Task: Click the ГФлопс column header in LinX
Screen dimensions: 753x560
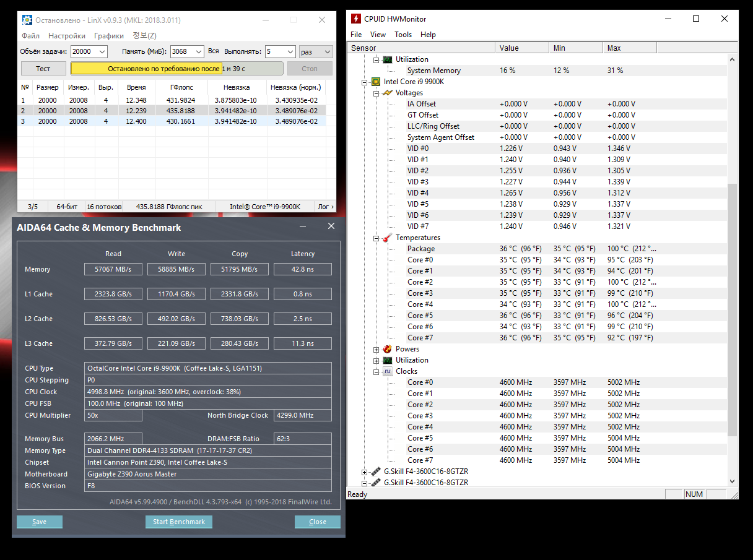Action: [x=181, y=88]
